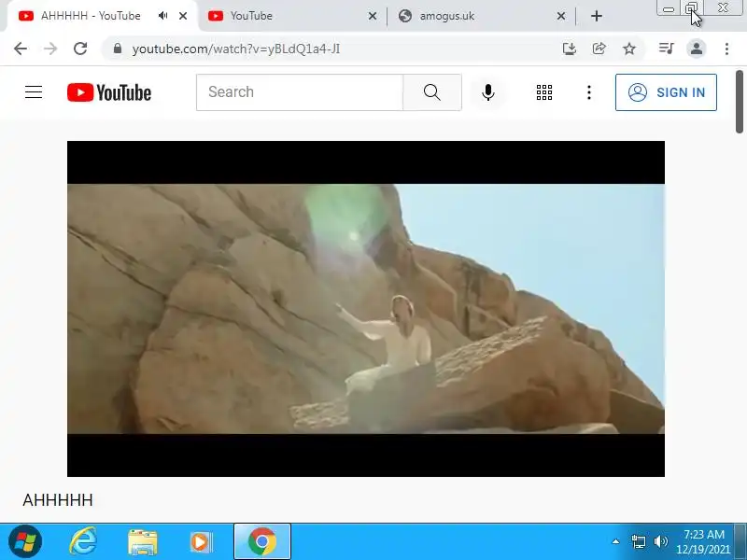Mute the tab via its speaker icon
The height and width of the screenshot is (560, 747).
[x=162, y=16]
